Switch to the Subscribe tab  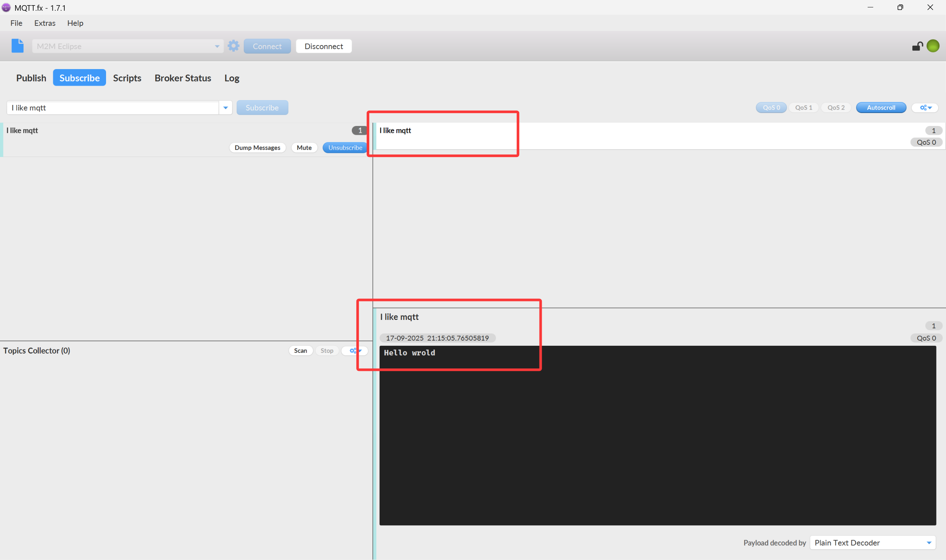click(x=79, y=78)
